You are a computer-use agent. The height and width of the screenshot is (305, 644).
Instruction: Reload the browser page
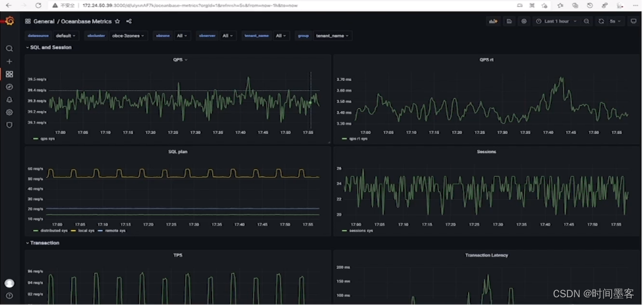[38, 5]
